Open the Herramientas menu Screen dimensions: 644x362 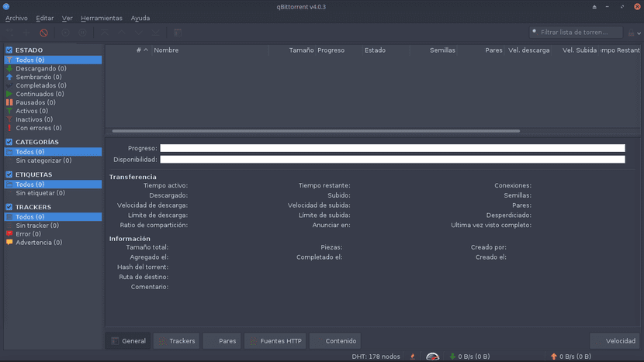(x=102, y=18)
